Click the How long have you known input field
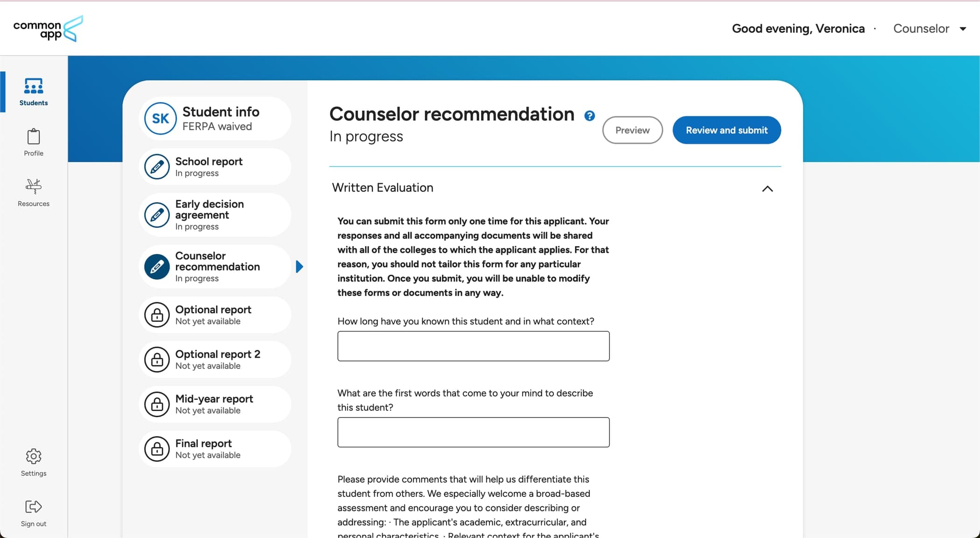 coord(473,346)
